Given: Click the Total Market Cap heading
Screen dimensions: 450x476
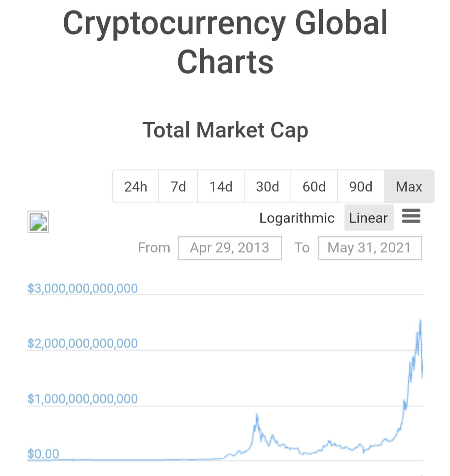Looking at the screenshot, I should click(225, 130).
